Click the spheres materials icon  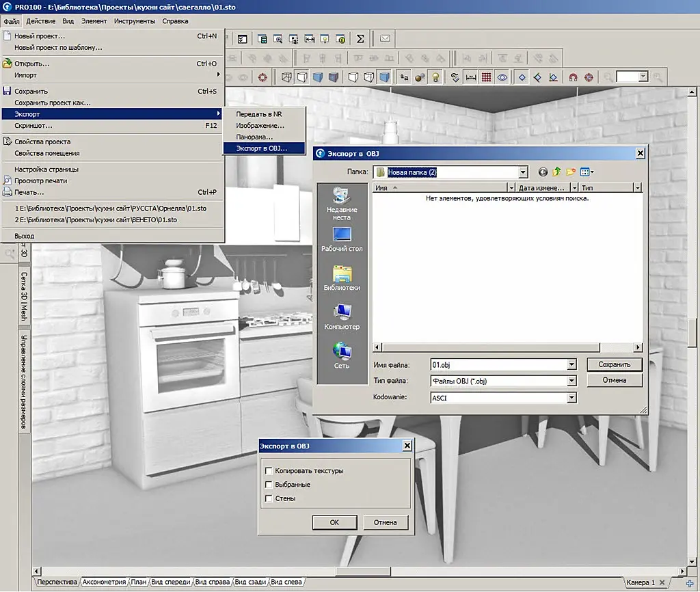tap(420, 78)
